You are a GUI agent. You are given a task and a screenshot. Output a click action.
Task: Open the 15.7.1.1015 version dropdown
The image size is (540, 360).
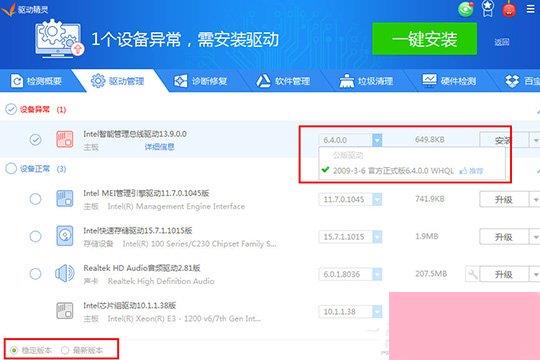click(377, 237)
